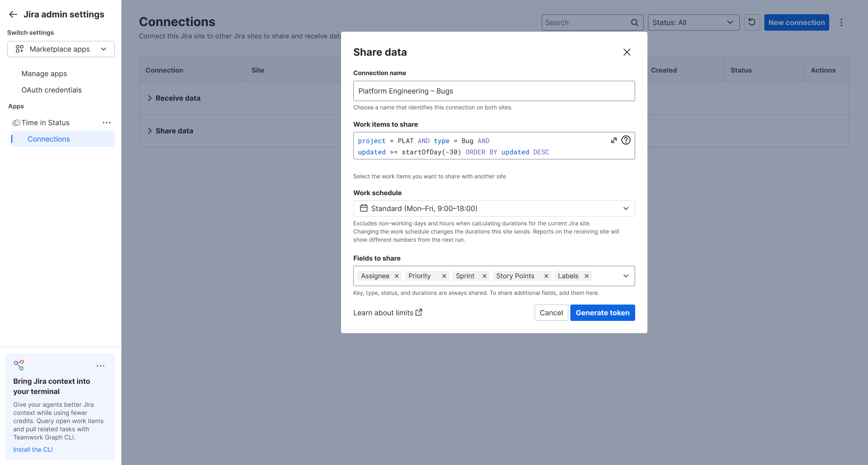Open the page more actions vertical dots

tap(841, 22)
